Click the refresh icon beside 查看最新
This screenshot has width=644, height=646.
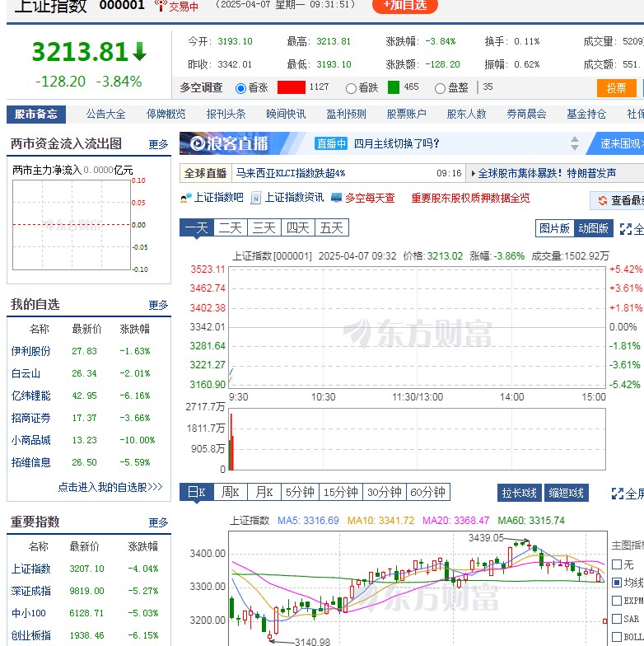pos(603,201)
